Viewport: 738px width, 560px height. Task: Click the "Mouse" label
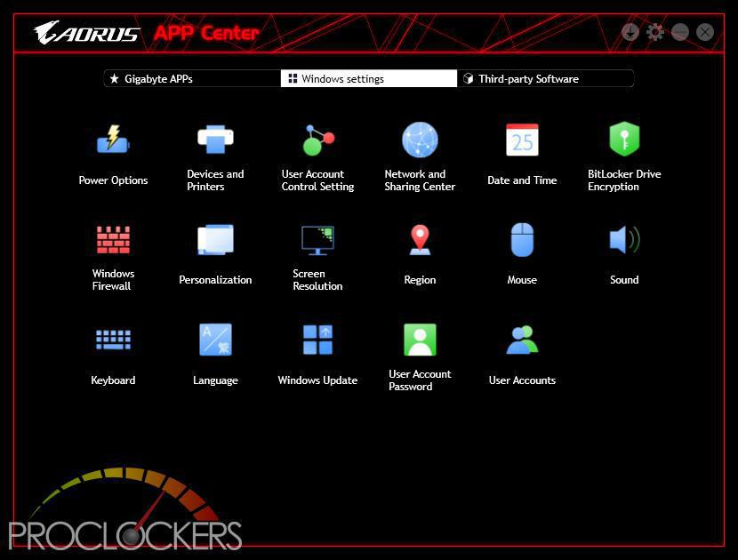522,280
